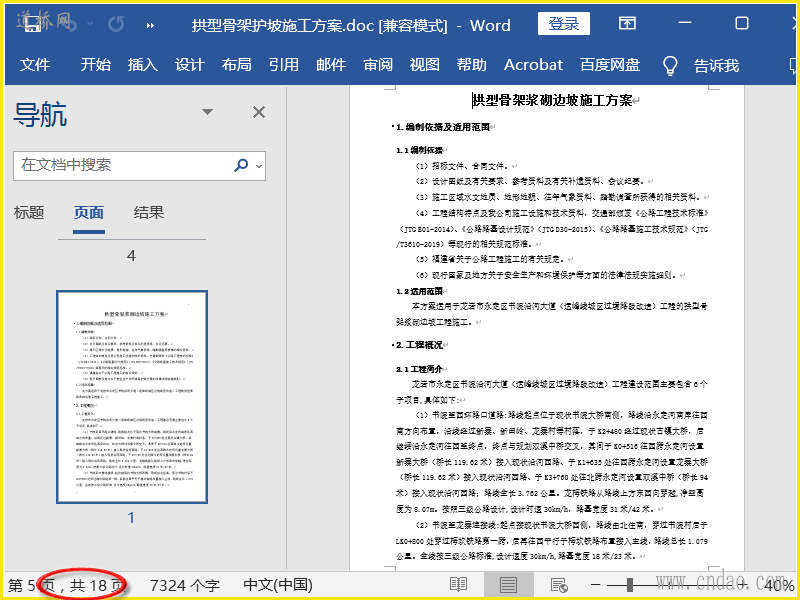Click the 40% zoom level

coord(779,585)
